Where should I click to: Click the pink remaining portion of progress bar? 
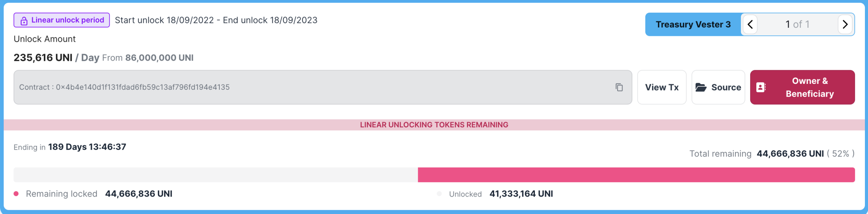tap(636, 175)
